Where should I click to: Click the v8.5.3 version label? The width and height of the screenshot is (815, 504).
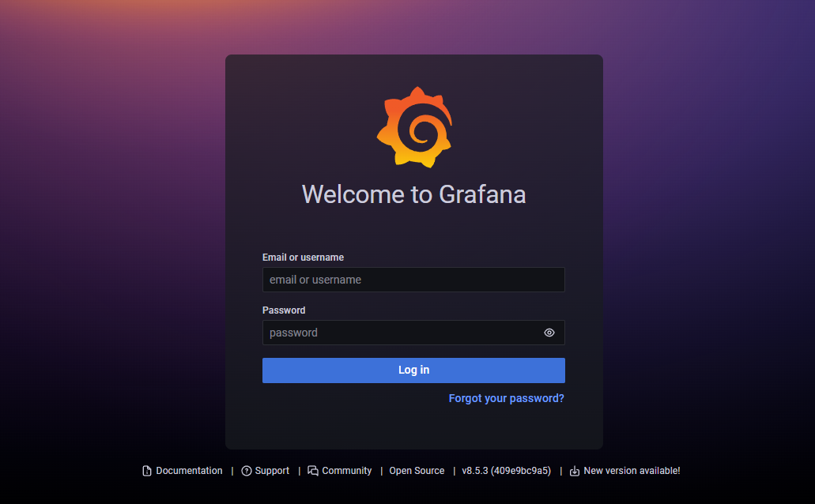click(475, 471)
